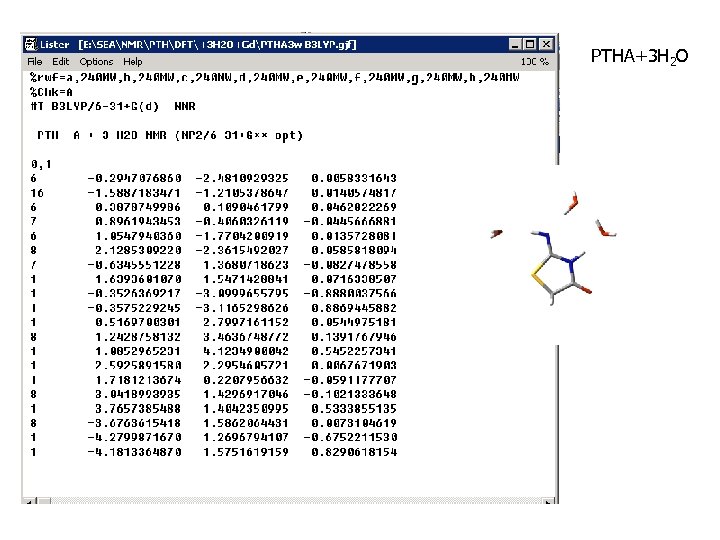Click the thiazolidine ring molecule image

pos(561,267)
